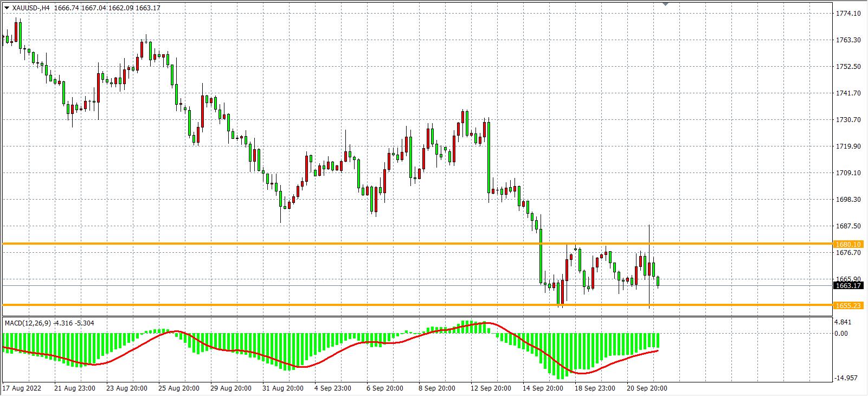Click the 17 Aug 2022 date label
The image size is (868, 396).
[22, 388]
